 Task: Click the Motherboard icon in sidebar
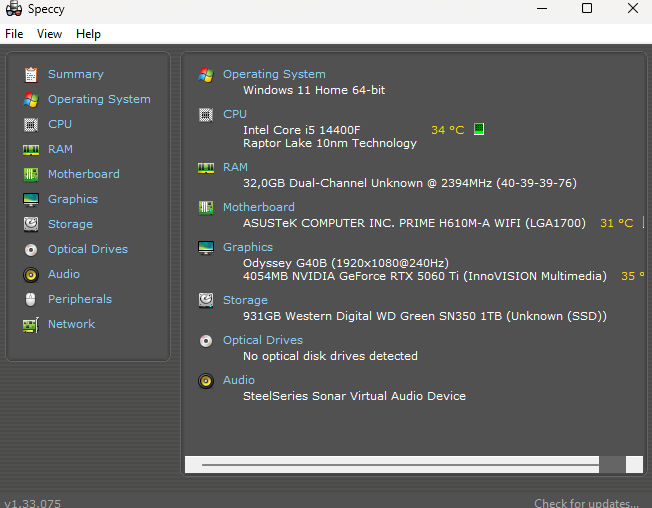pyautogui.click(x=31, y=175)
